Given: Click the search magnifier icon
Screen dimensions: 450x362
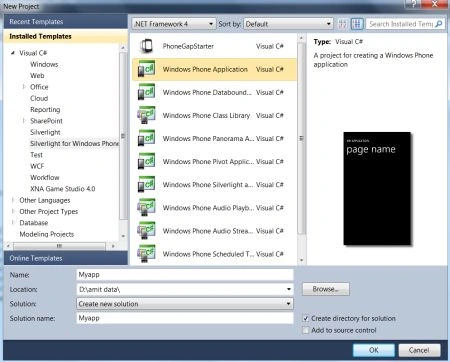Looking at the screenshot, I should [x=439, y=24].
